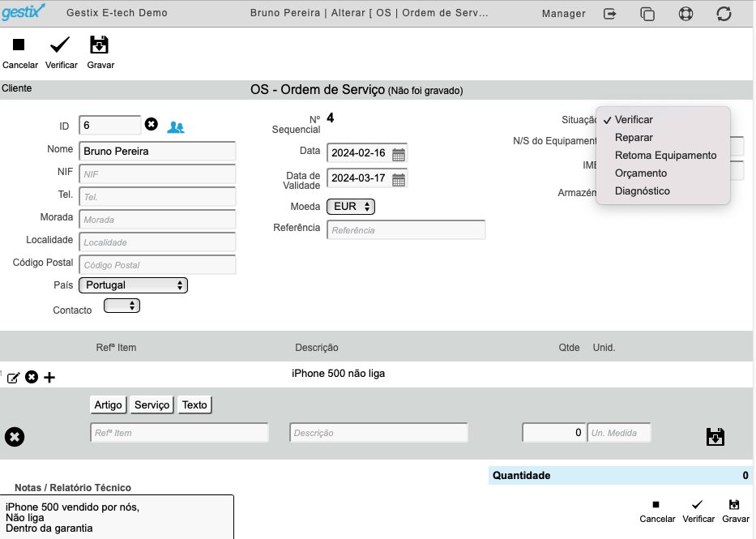This screenshot has height=539, width=756.
Task: Click bottom Cancelar stop icon
Action: [x=656, y=505]
